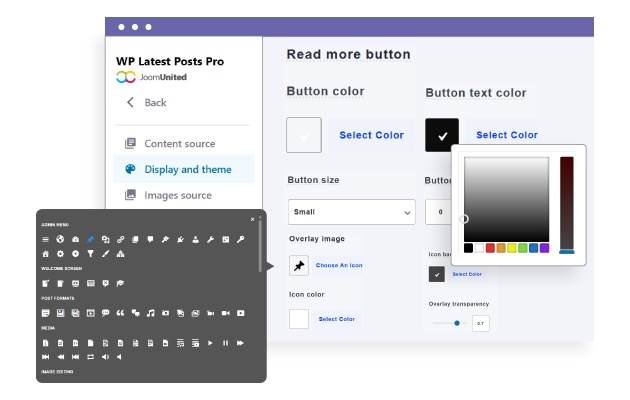Choose the repeat loop media icon
This screenshot has height=400, width=630.
90,357
